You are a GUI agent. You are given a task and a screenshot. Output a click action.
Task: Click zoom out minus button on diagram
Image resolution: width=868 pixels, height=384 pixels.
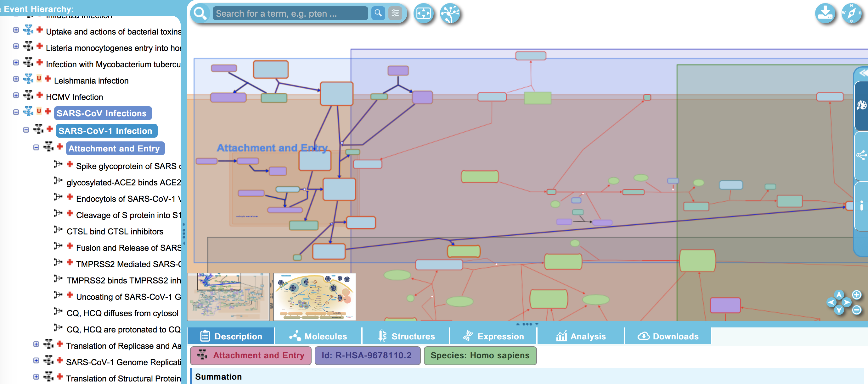click(856, 310)
